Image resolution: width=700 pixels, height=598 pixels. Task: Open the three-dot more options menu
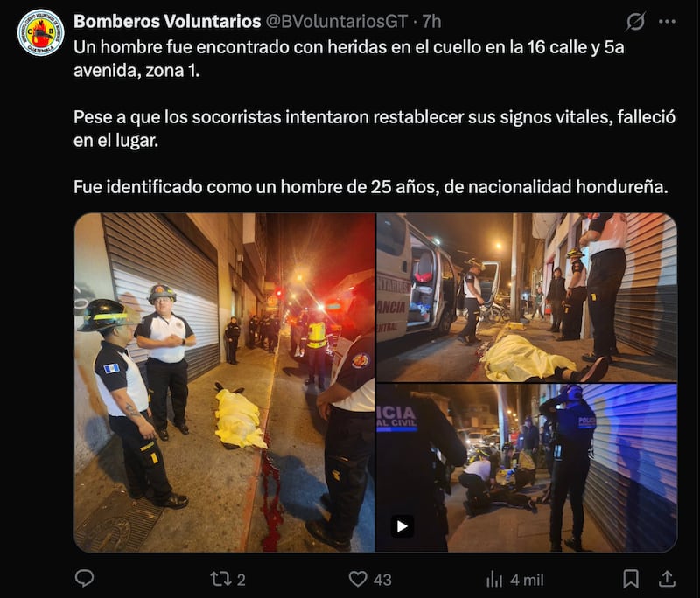point(667,21)
